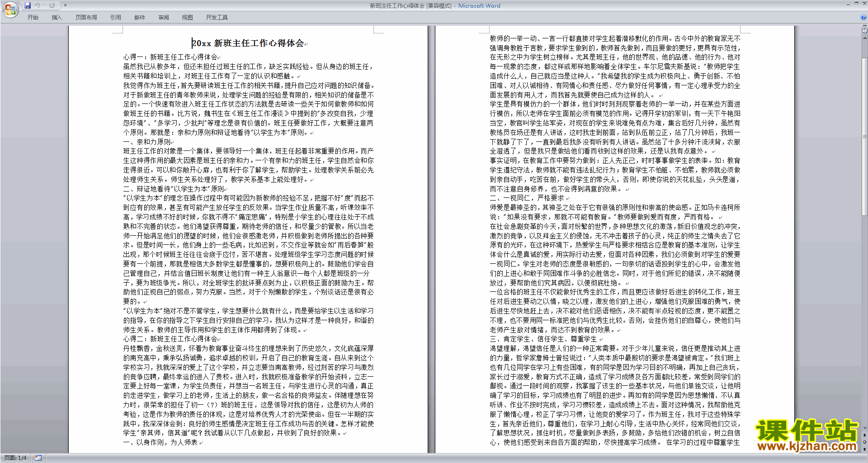
Task: Redo the last action
Action: [52, 5]
